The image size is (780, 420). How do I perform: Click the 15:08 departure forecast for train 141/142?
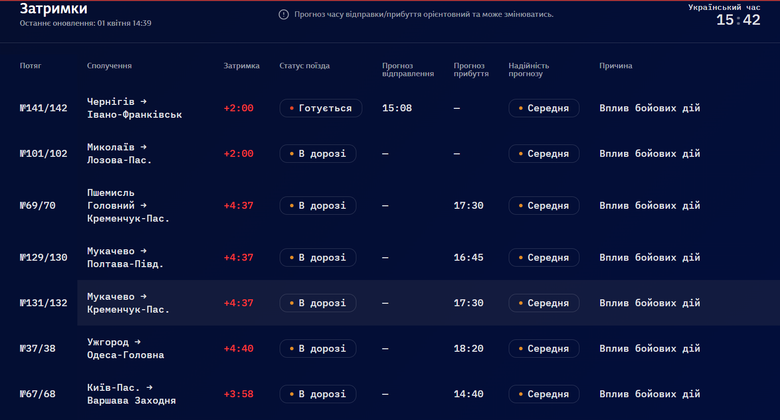click(x=397, y=108)
